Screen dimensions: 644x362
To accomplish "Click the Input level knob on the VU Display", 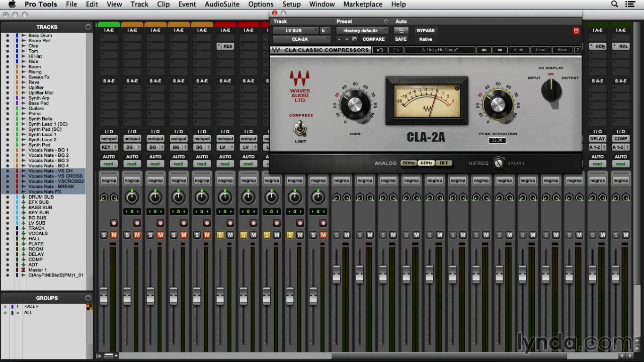I will [551, 90].
